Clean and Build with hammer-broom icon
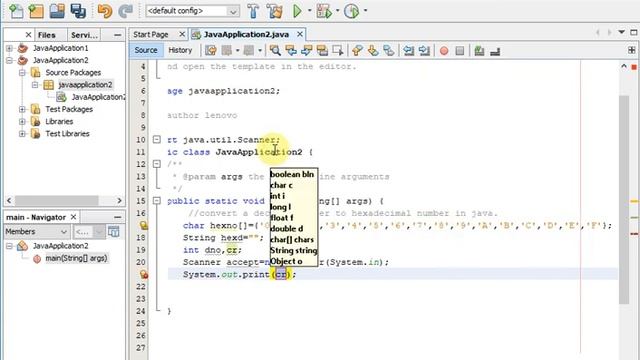The width and height of the screenshot is (640, 360). tap(275, 11)
